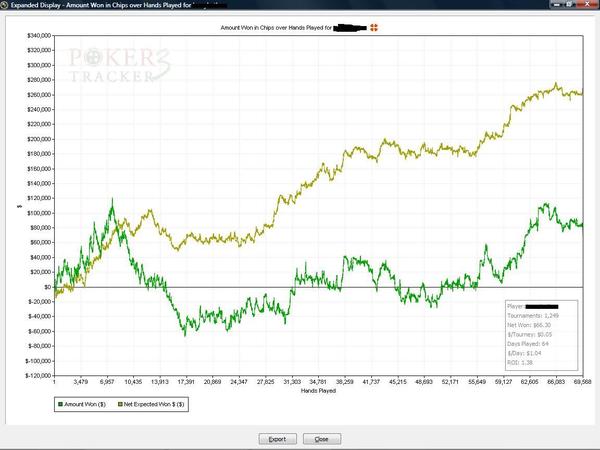Click the Export button
600x450 pixels.
click(277, 439)
